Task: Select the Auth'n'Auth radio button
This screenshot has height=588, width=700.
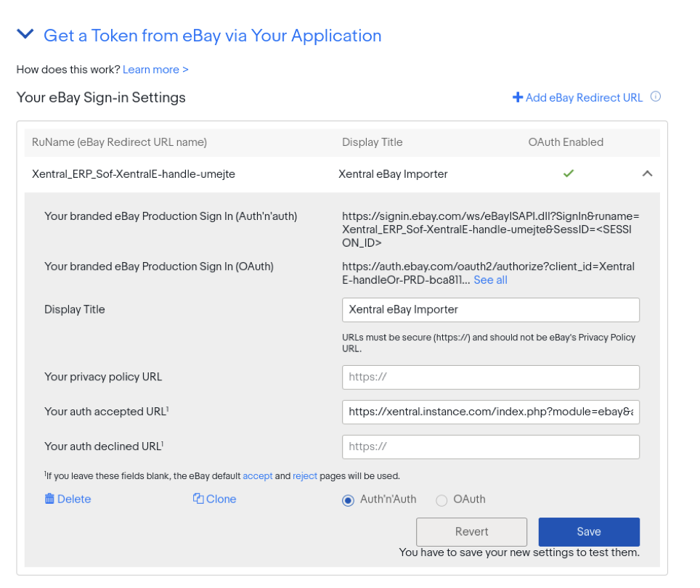Action: (348, 499)
